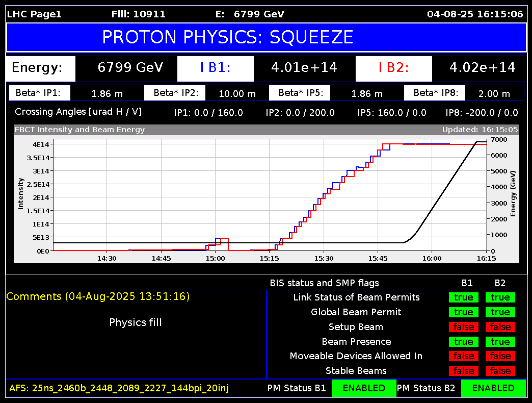This screenshot has height=403, width=532.
Task: Click the PM Status B2 ENABLED box
Action: tap(493, 388)
